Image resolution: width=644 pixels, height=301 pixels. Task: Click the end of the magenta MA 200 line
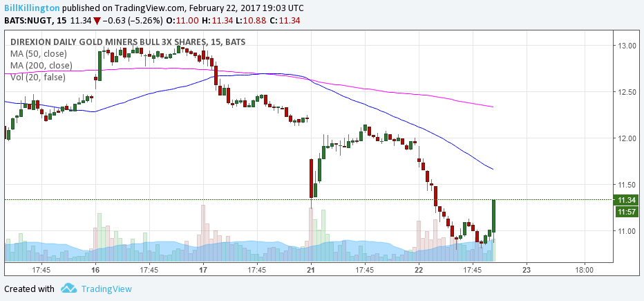[493, 107]
